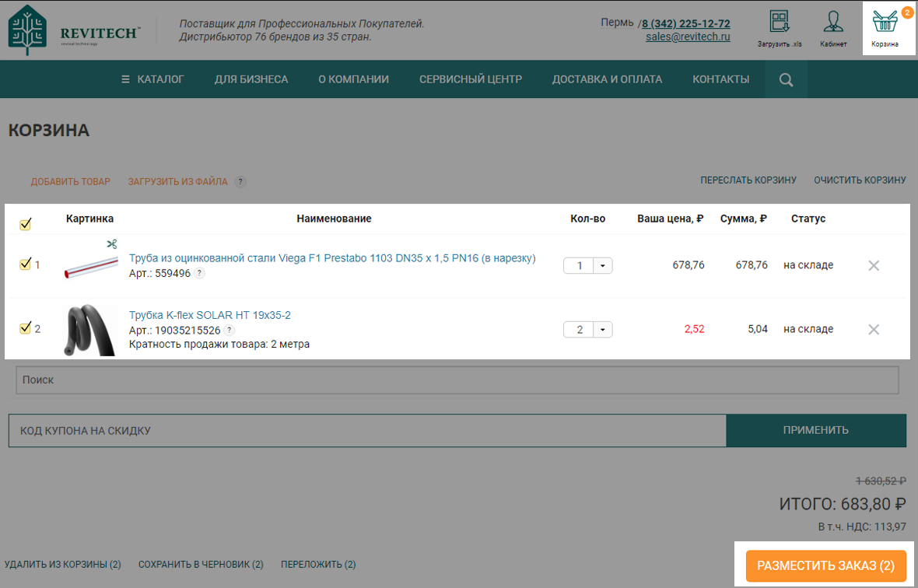The height and width of the screenshot is (588, 918).
Task: Click the search magnifier in navigation bar
Action: [x=786, y=79]
